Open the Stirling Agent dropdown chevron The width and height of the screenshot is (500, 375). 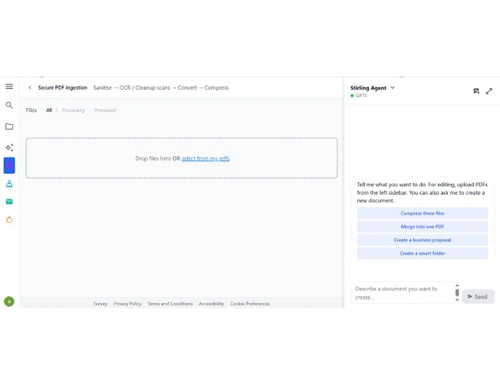pyautogui.click(x=393, y=87)
